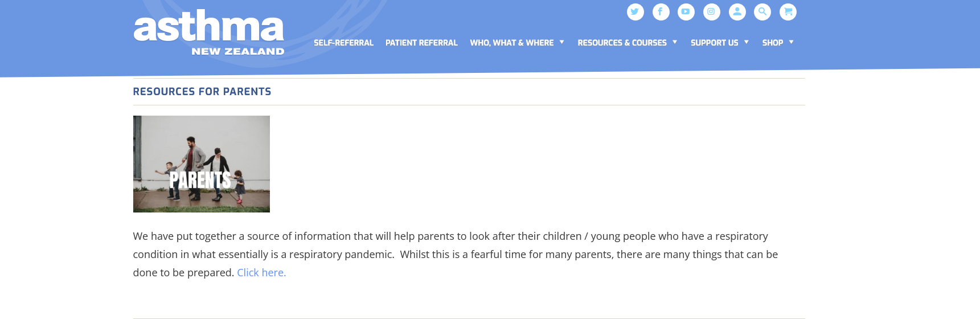This screenshot has height=319, width=980.
Task: Select the Shop text label
Action: point(772,43)
